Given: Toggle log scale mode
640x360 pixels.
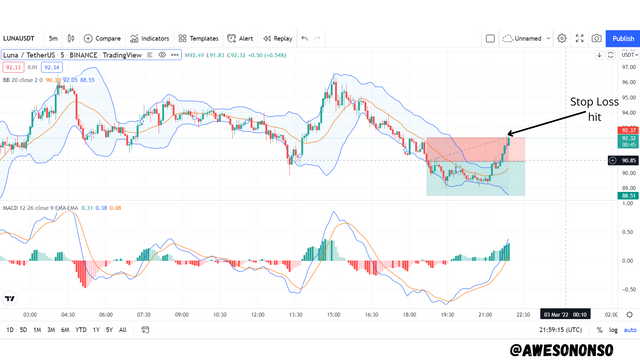Looking at the screenshot, I should (613, 330).
